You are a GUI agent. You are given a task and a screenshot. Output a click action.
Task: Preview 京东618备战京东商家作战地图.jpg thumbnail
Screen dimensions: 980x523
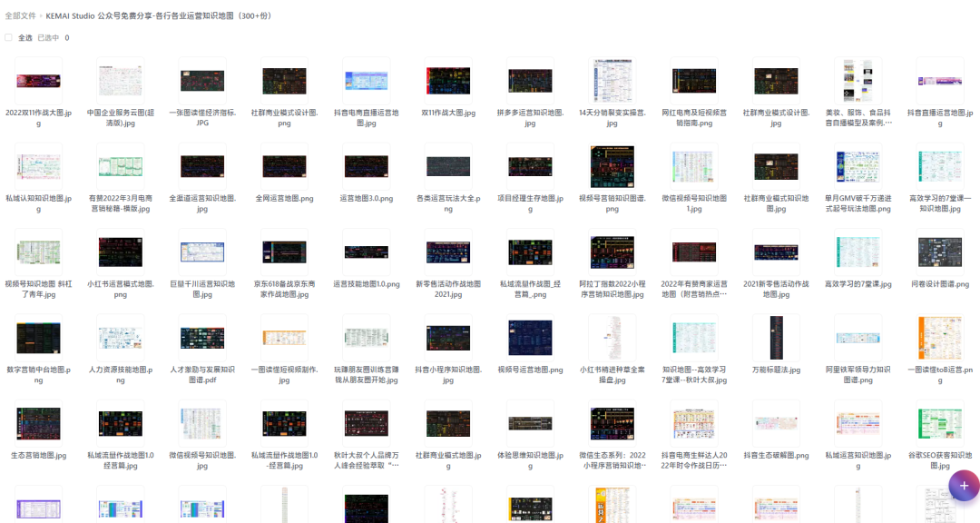[x=284, y=252]
